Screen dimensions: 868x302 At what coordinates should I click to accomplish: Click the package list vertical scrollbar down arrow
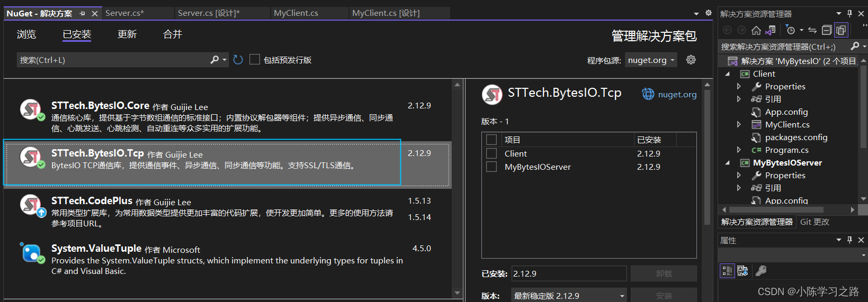[x=457, y=292]
